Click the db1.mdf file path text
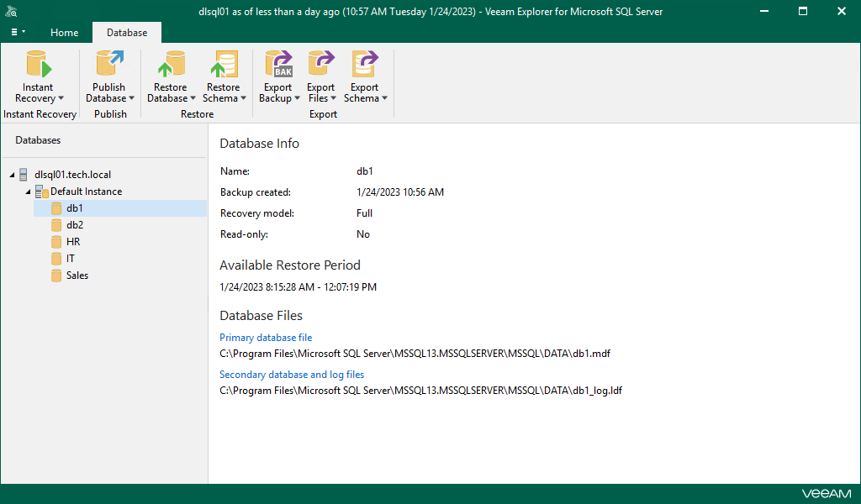861x504 pixels. click(415, 354)
